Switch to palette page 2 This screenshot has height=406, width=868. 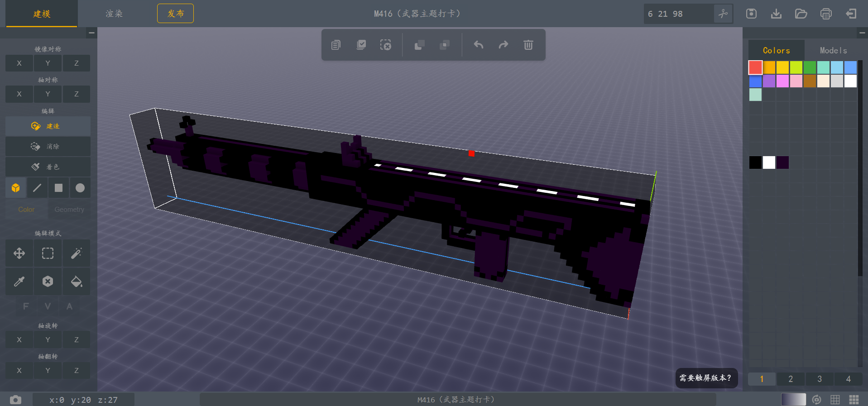pos(791,379)
